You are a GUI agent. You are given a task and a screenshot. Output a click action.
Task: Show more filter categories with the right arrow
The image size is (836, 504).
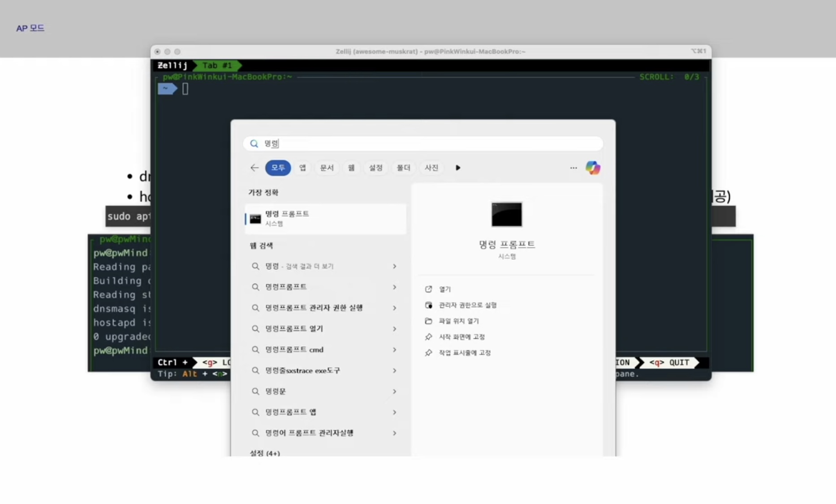point(458,168)
